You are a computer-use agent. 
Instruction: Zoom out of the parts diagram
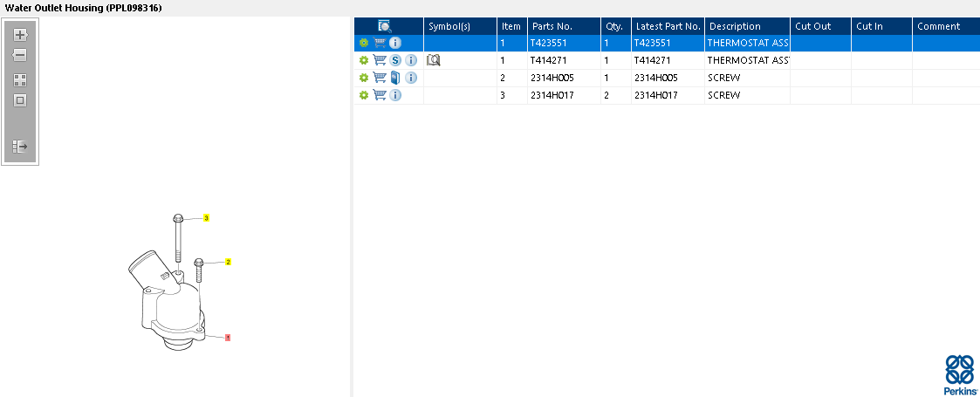pyautogui.click(x=20, y=55)
